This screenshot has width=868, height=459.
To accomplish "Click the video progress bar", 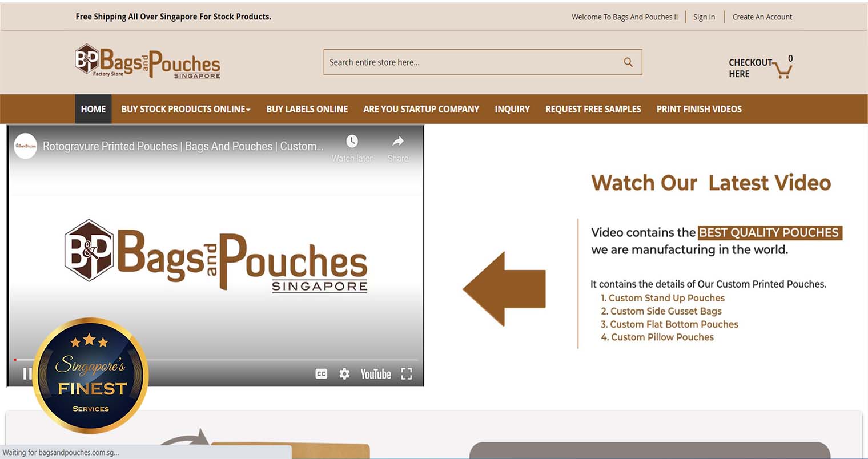I will coord(228,360).
